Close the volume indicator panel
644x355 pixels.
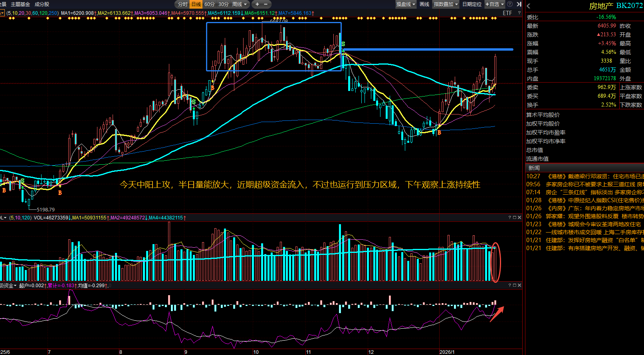click(519, 217)
